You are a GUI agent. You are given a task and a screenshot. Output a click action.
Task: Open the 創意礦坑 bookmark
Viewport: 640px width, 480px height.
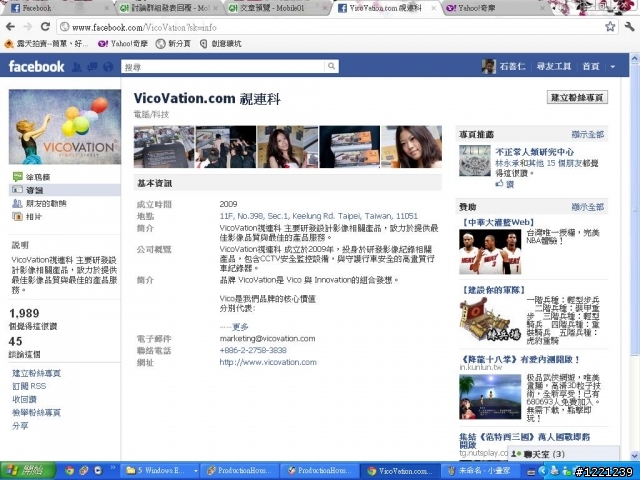tap(221, 43)
